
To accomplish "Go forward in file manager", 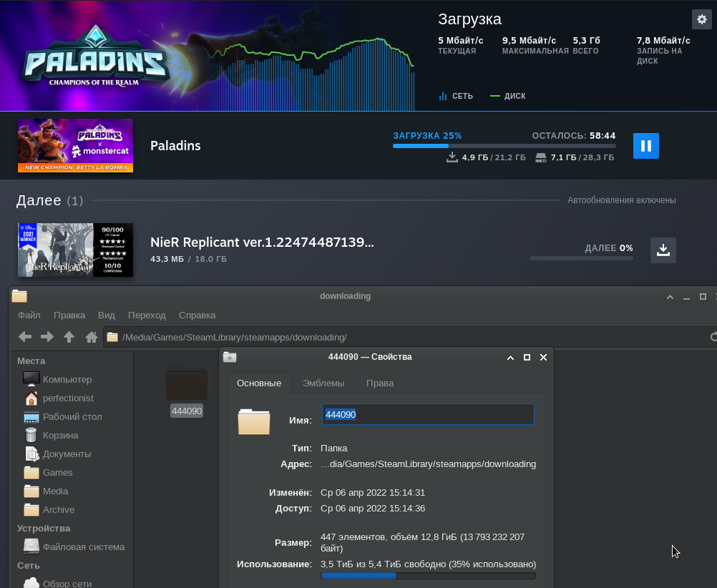I will click(x=47, y=337).
